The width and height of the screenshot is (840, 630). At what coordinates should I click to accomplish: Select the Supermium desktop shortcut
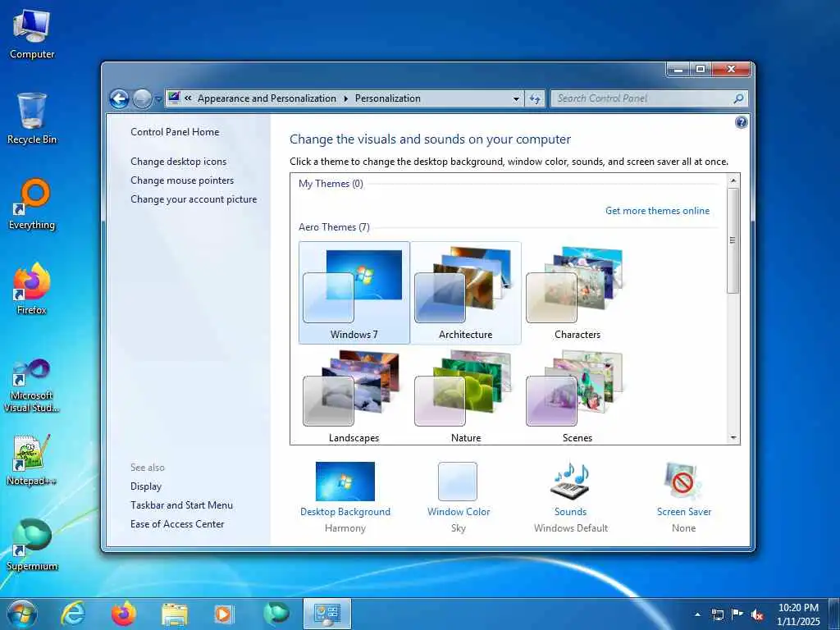pyautogui.click(x=32, y=545)
